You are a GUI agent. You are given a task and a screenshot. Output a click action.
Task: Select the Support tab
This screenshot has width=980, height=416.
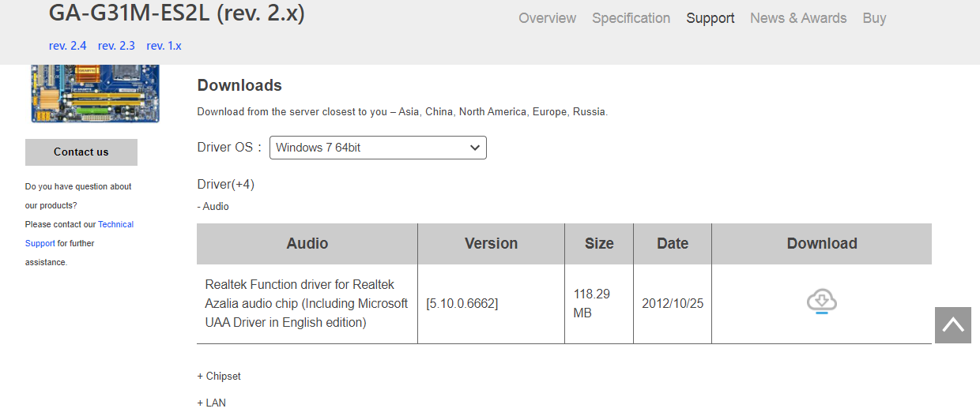[x=710, y=18]
